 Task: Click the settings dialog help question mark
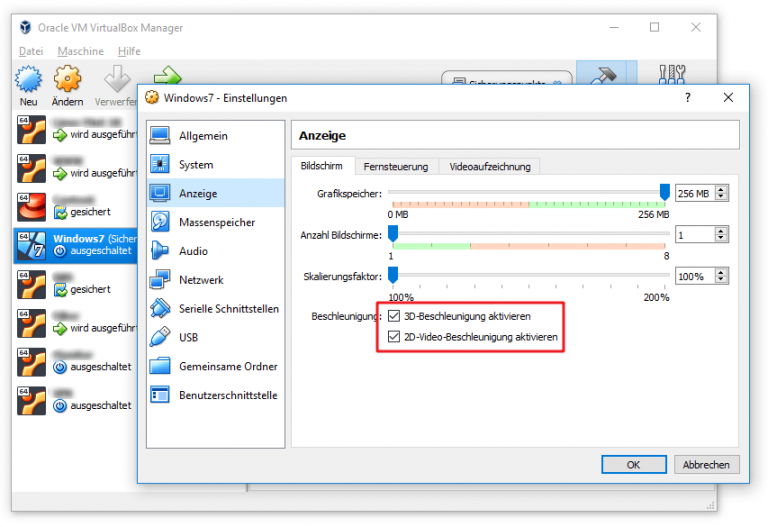point(688,97)
